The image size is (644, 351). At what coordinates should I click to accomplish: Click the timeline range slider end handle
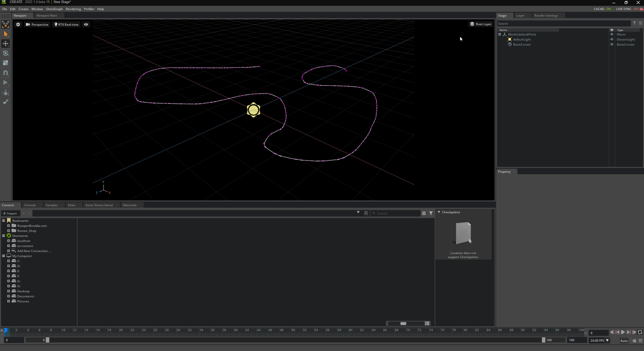(x=543, y=340)
